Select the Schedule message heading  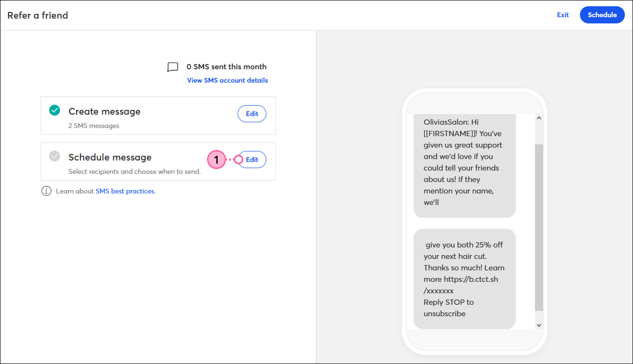click(110, 157)
